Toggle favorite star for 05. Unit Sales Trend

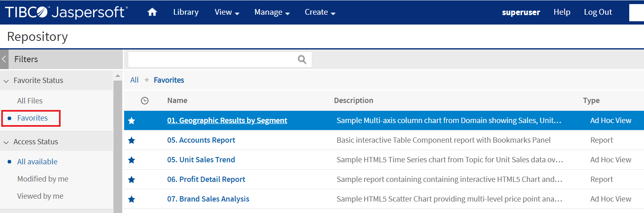132,160
